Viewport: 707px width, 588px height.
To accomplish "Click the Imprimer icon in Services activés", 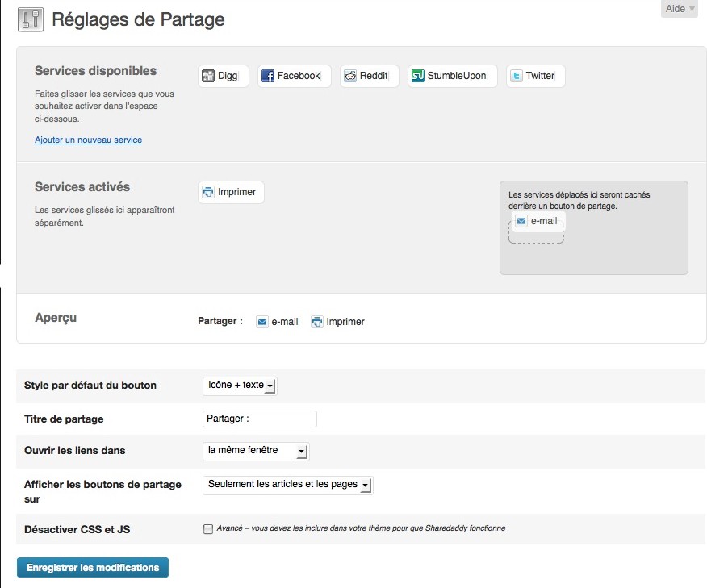I will 208,192.
